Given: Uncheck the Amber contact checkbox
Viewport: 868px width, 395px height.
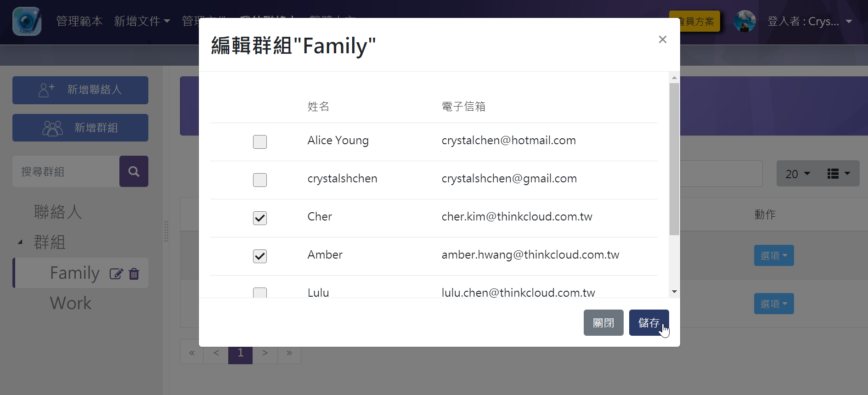Looking at the screenshot, I should [x=260, y=256].
